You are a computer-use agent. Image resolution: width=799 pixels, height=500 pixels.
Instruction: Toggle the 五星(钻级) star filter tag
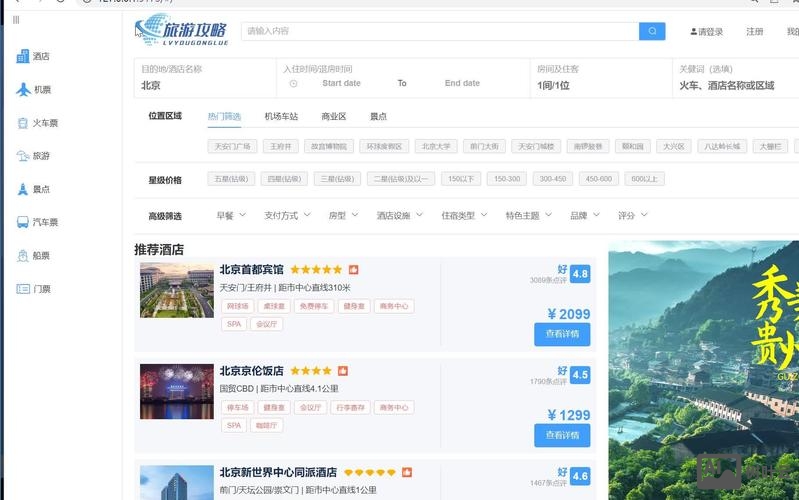[231, 179]
